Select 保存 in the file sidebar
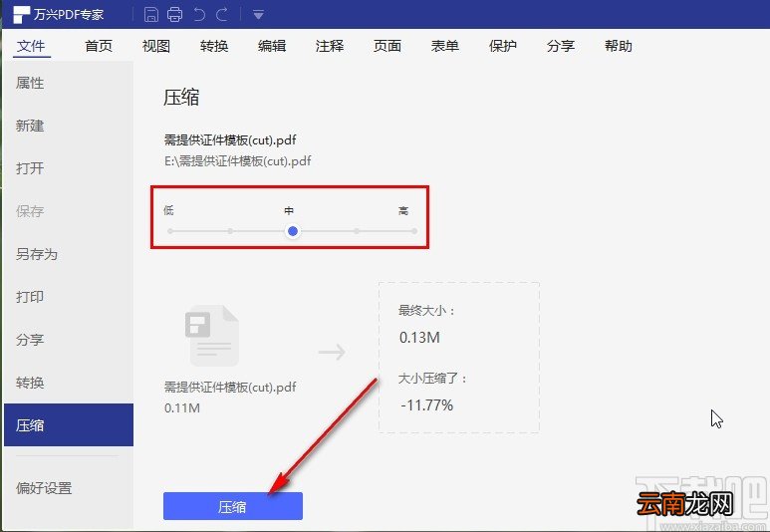This screenshot has width=770, height=532. coord(69,211)
